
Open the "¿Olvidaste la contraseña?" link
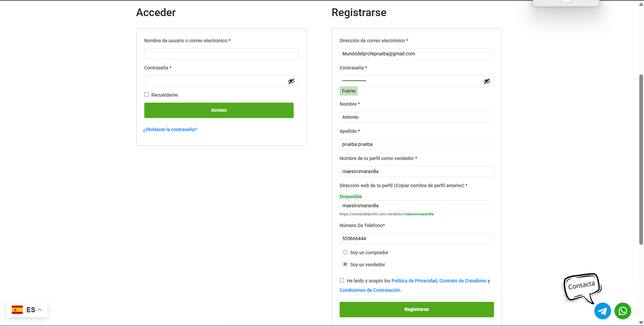click(x=170, y=129)
